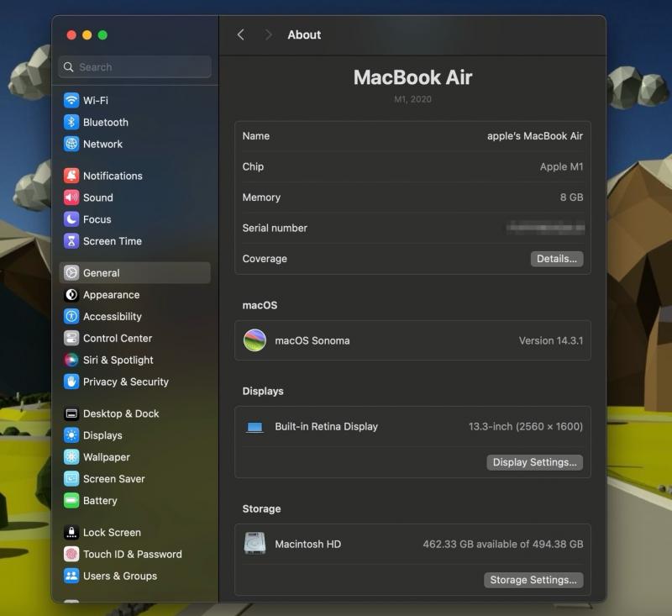The width and height of the screenshot is (672, 616).
Task: Open Screen Time hourglass icon
Action: [71, 241]
